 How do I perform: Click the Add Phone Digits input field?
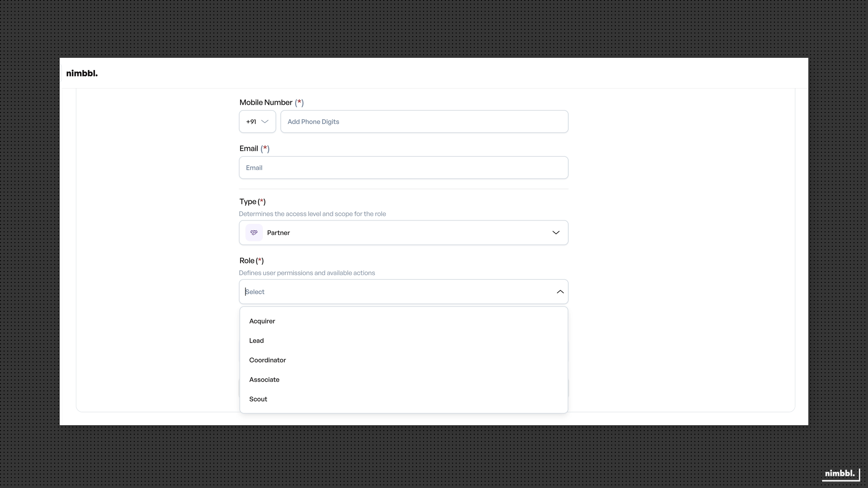(x=424, y=121)
